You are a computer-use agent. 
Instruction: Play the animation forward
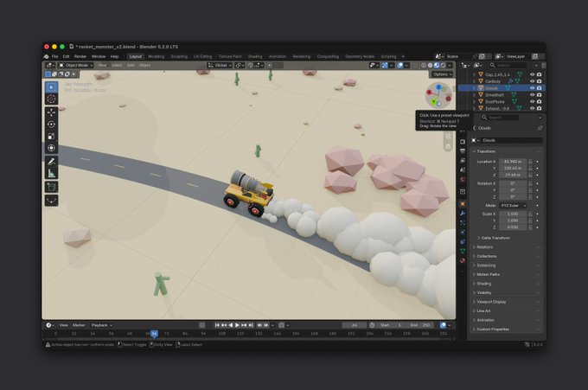tap(238, 325)
